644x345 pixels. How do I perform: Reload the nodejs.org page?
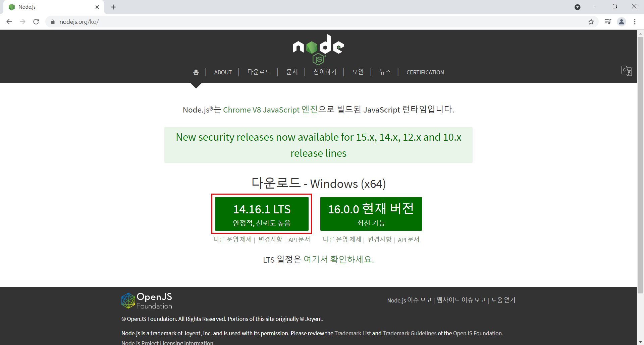[x=36, y=22]
